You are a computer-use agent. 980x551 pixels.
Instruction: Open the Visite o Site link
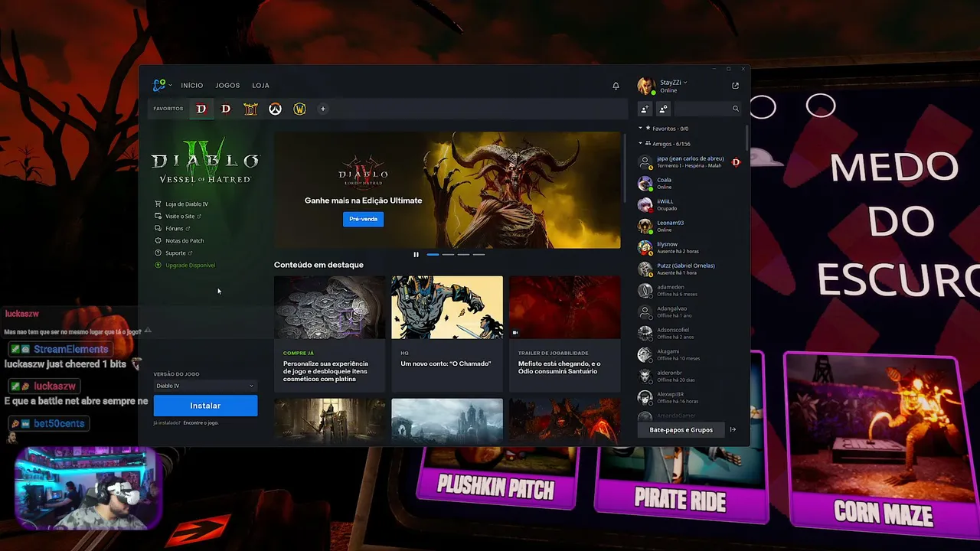click(x=178, y=217)
